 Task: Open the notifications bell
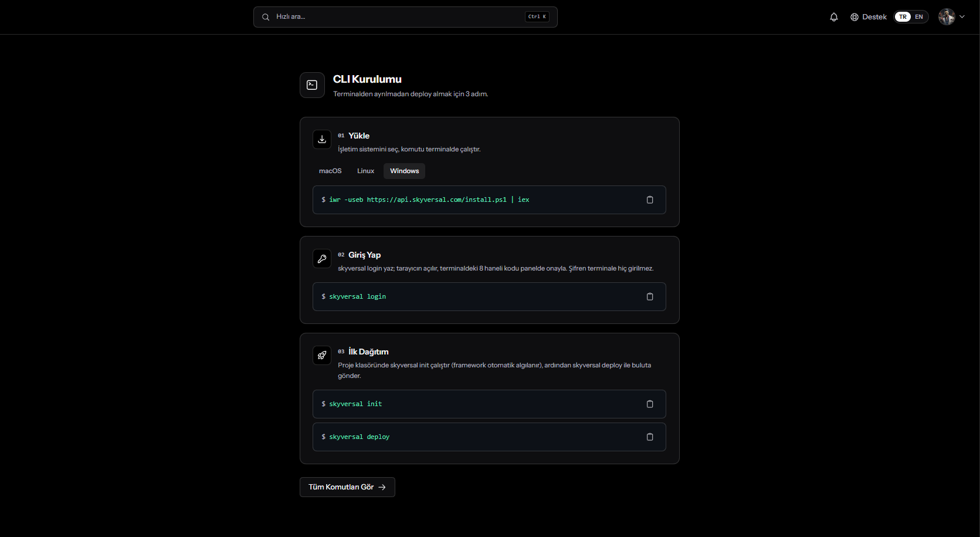(834, 17)
